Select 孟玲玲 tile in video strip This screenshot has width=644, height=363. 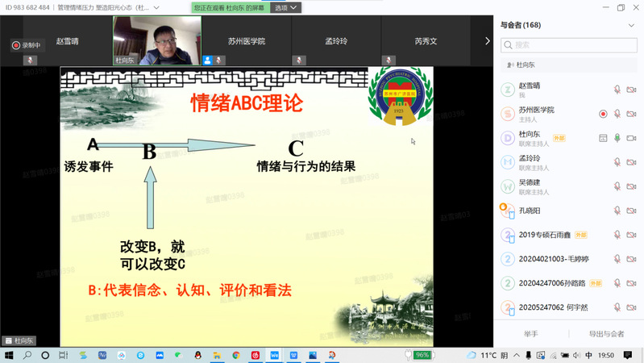click(335, 40)
